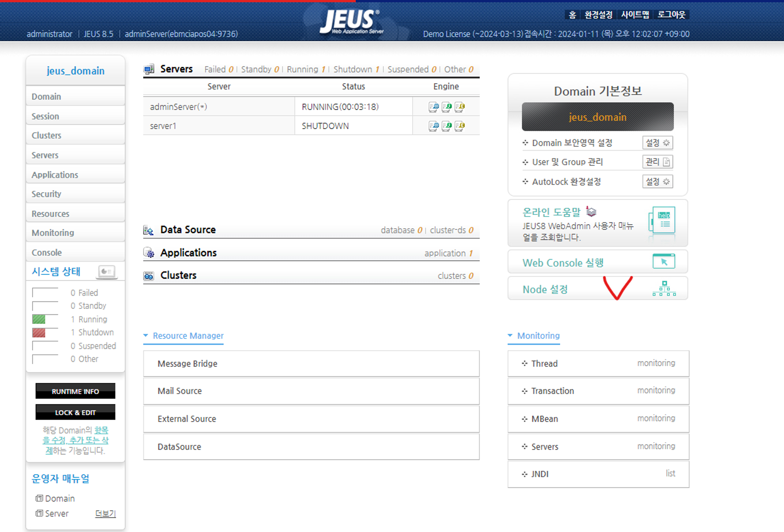Expand the Clusters summary row
Viewport: 784px width, 532px height.
pos(178,276)
